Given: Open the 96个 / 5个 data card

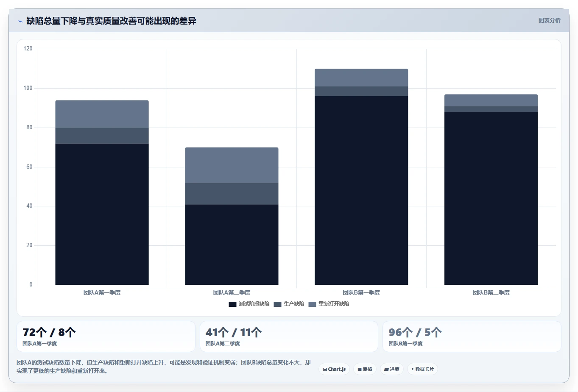Looking at the screenshot, I should [x=472, y=336].
